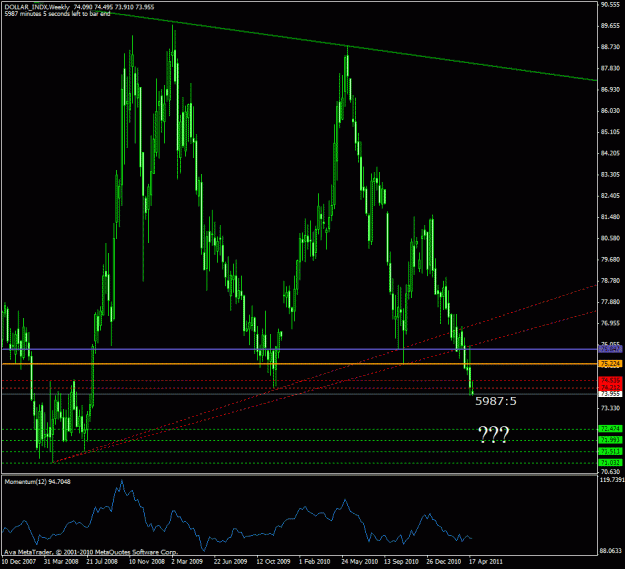Click the green 71.032 price level tag
This screenshot has width=625, height=569.
(610, 463)
